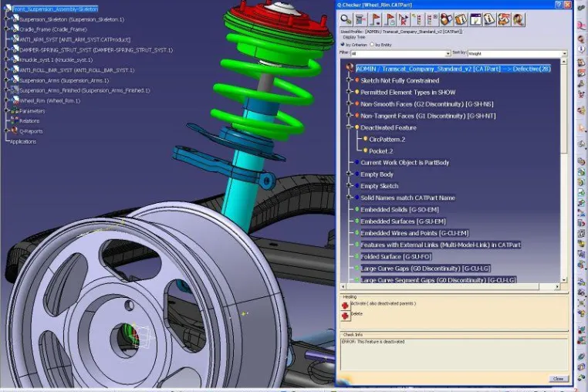Click the Cradle_Frame product icon in tree

(15, 29)
